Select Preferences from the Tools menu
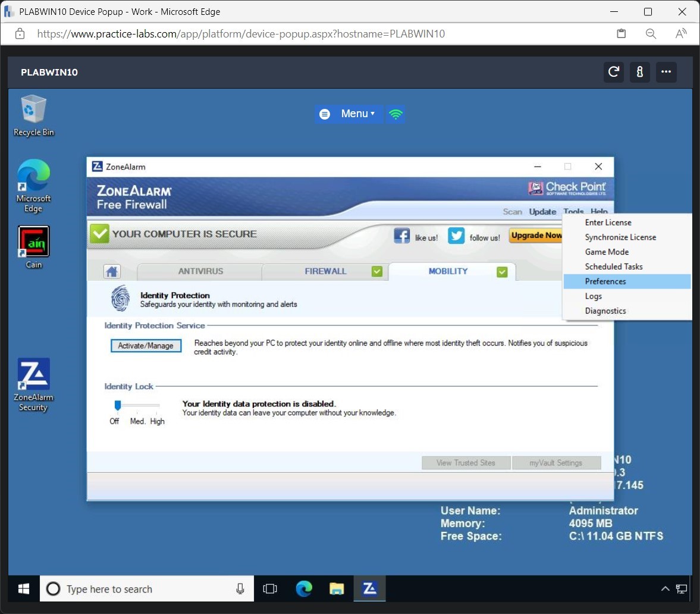Viewport: 700px width, 614px height. (x=605, y=281)
